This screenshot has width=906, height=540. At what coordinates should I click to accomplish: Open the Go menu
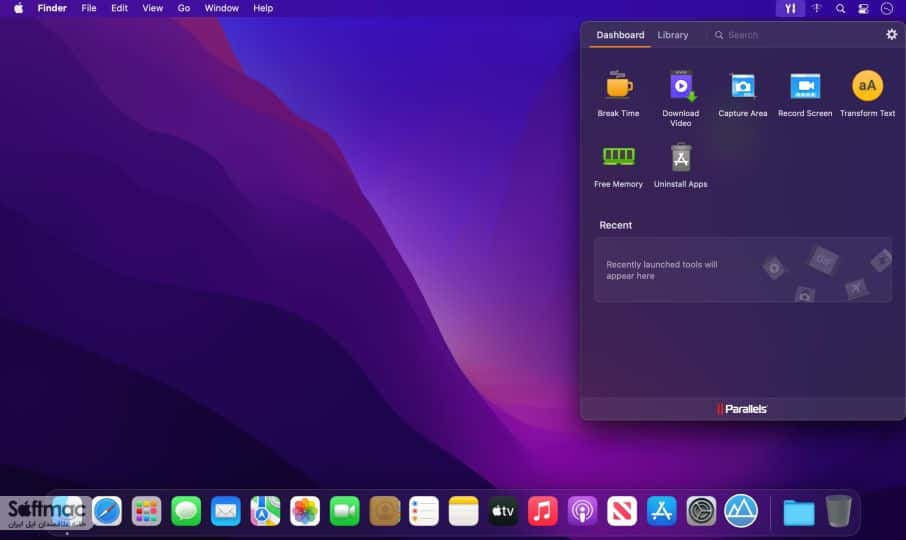(x=184, y=8)
